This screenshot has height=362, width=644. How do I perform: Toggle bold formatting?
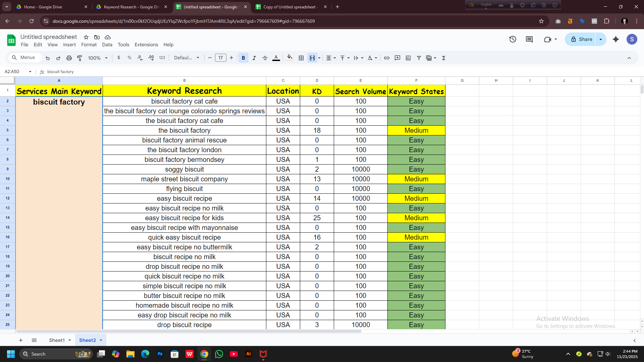(243, 58)
